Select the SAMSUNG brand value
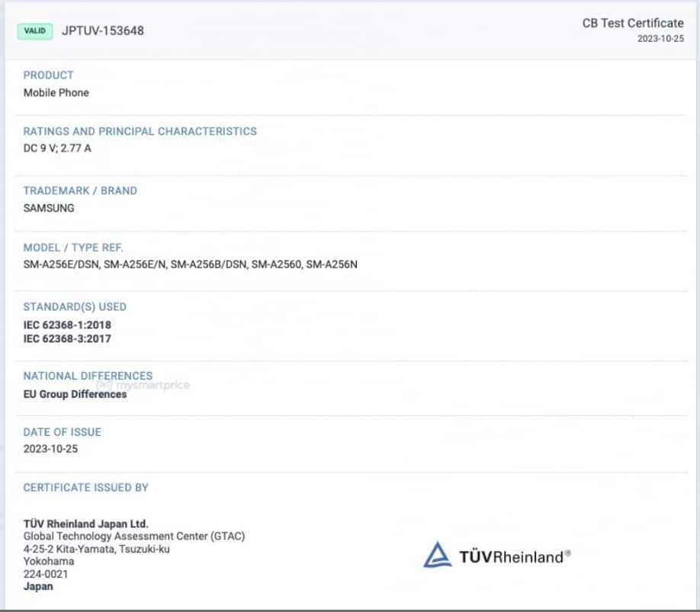Viewport: 700px width, 612px height. pos(49,208)
